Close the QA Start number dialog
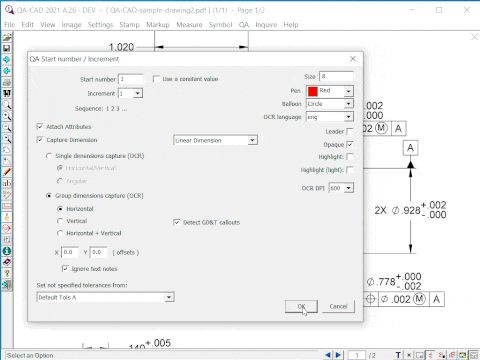480x360 pixels. pos(353,59)
